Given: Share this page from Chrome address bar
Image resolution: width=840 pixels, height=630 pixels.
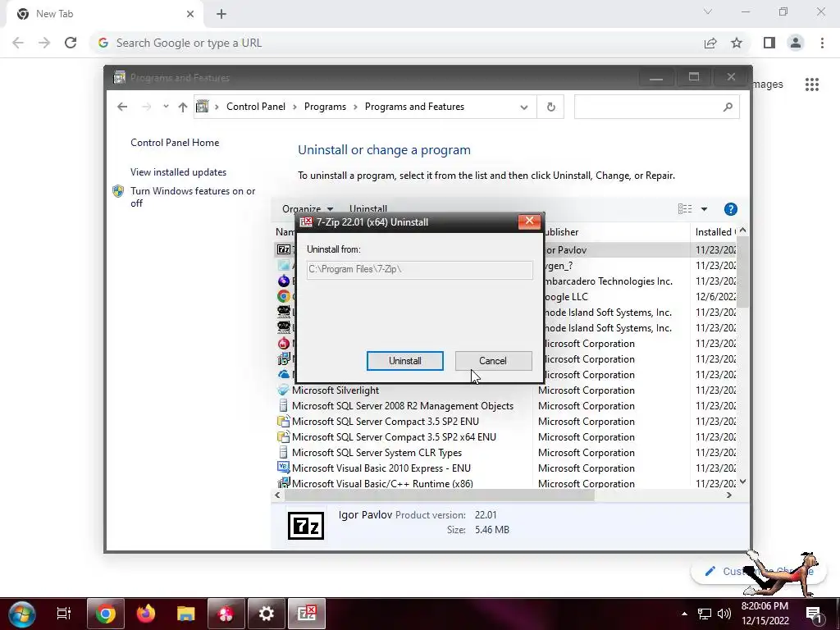Looking at the screenshot, I should (x=710, y=43).
